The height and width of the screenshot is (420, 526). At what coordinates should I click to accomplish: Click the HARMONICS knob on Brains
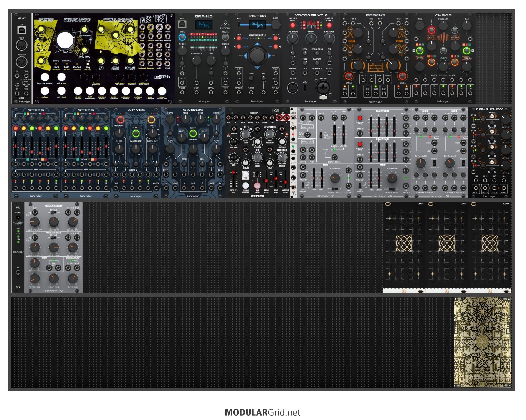point(197,60)
